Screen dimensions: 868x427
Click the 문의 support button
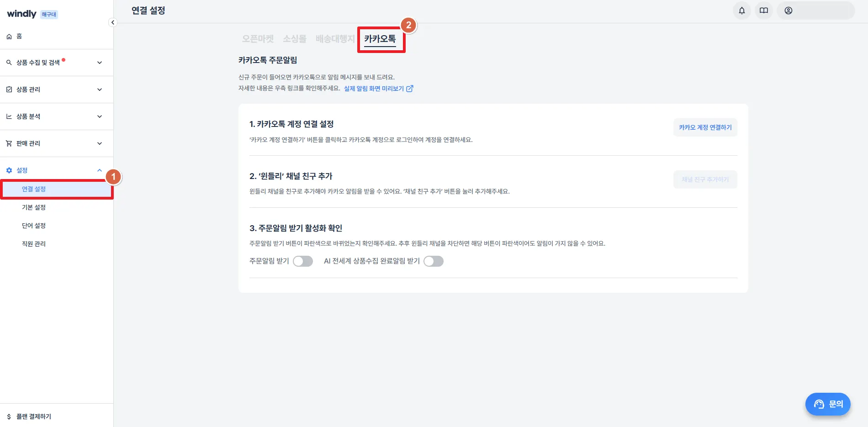tap(828, 404)
